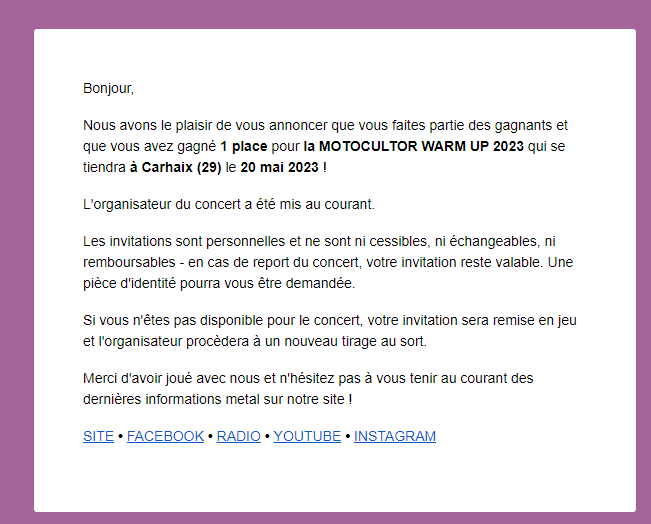Click the "dernières informations metal" line
The width and height of the screenshot is (651, 524).
click(x=218, y=399)
